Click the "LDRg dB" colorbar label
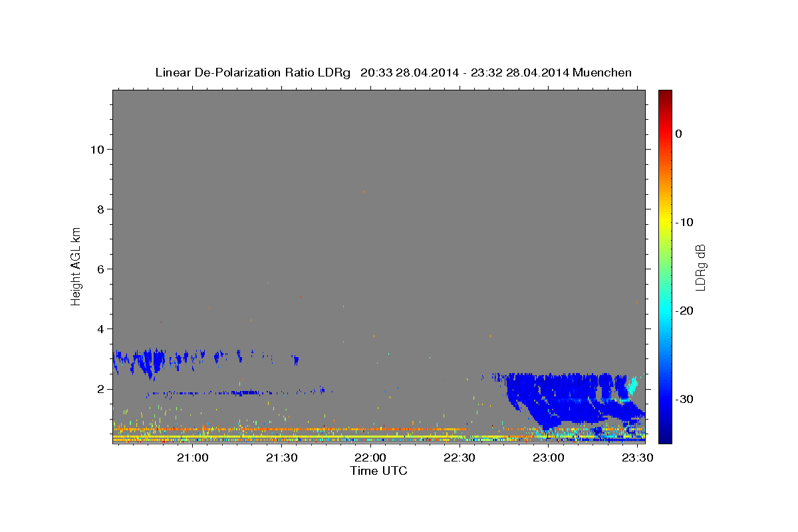Image resolution: width=798 pixels, height=532 pixels. point(700,267)
